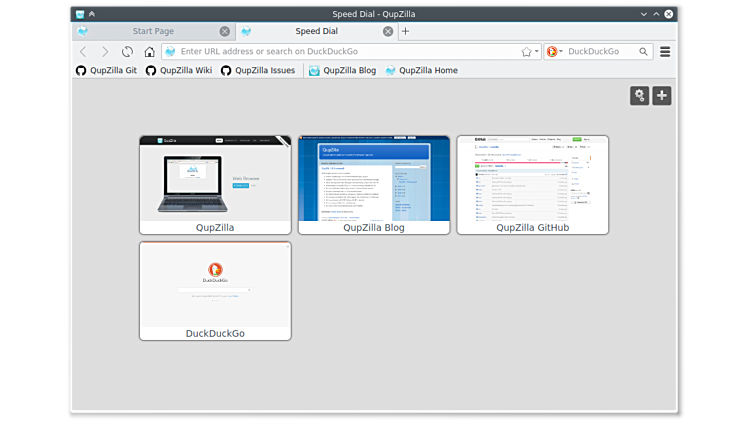Click the reload page icon

127,52
